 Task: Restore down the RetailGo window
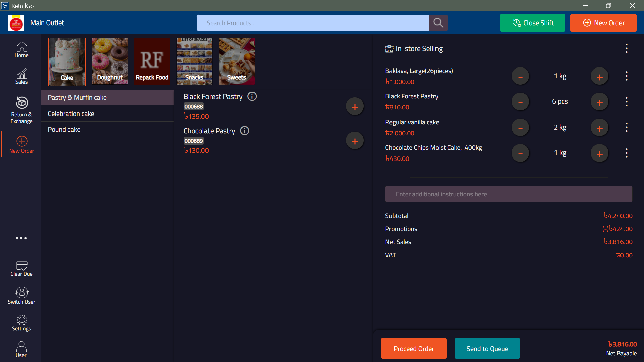608,6
